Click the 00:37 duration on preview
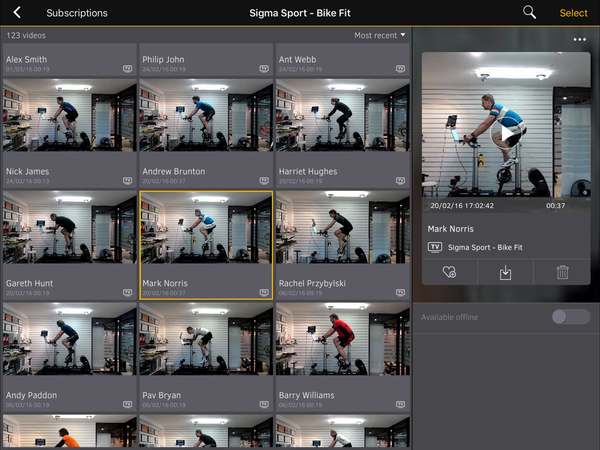Screen dimensions: 600x450 point(555,205)
